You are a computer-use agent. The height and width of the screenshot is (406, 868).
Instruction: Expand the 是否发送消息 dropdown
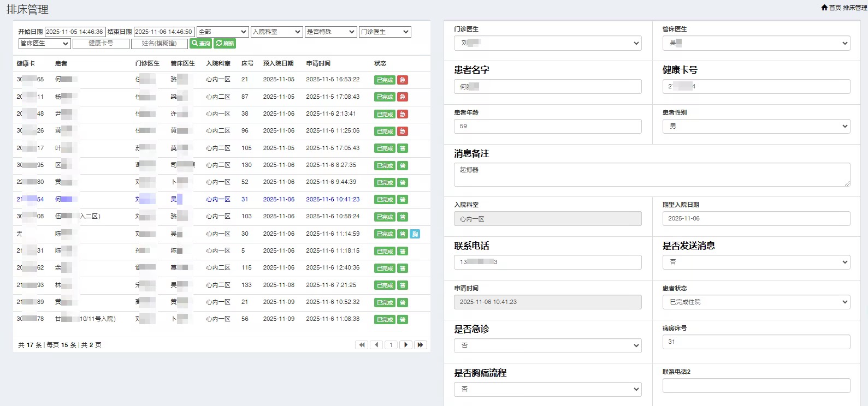tap(756, 262)
